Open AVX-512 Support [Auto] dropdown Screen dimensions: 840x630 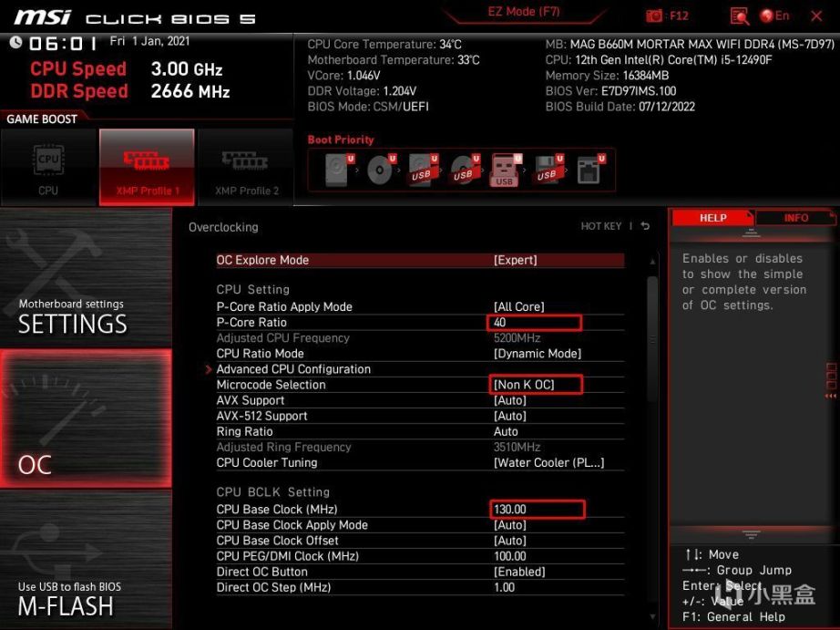(x=510, y=416)
